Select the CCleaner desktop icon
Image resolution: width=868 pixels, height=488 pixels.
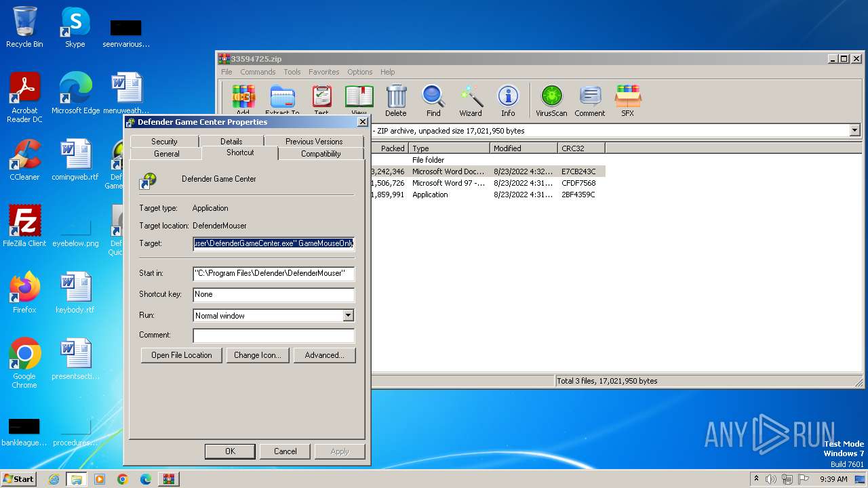click(24, 160)
